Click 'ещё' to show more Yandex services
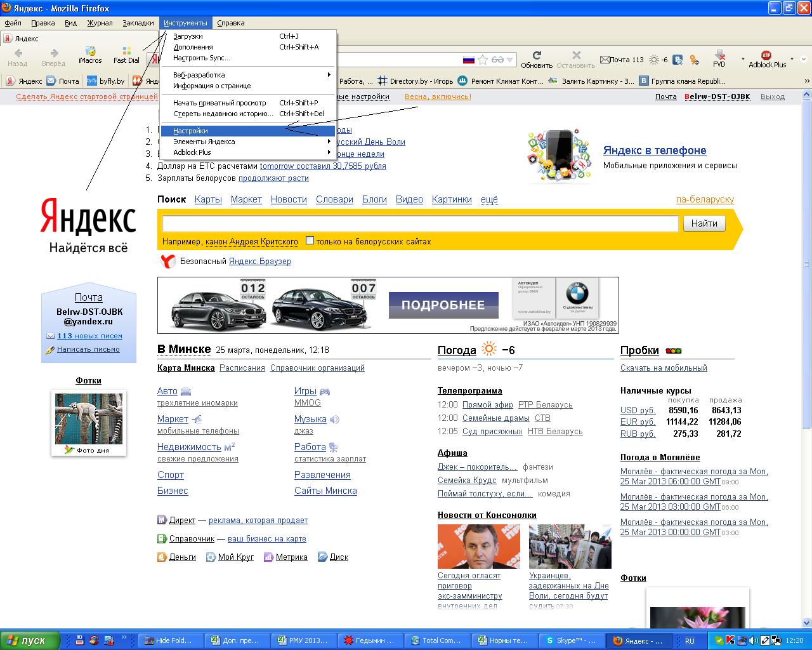The image size is (812, 650). click(489, 199)
